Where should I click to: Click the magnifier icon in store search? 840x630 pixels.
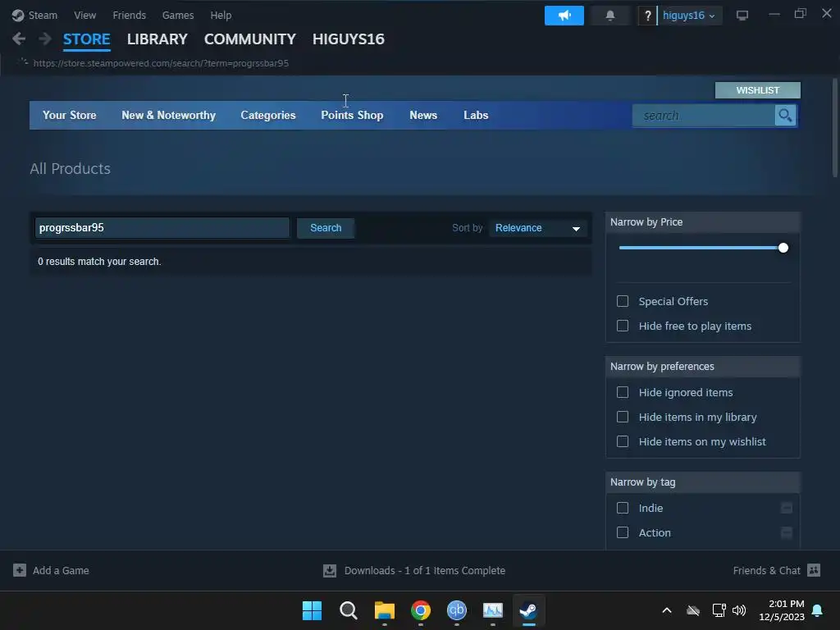[785, 115]
